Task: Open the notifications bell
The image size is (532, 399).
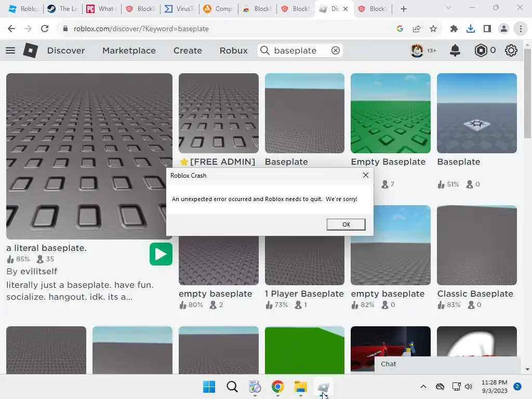Action: click(x=455, y=50)
